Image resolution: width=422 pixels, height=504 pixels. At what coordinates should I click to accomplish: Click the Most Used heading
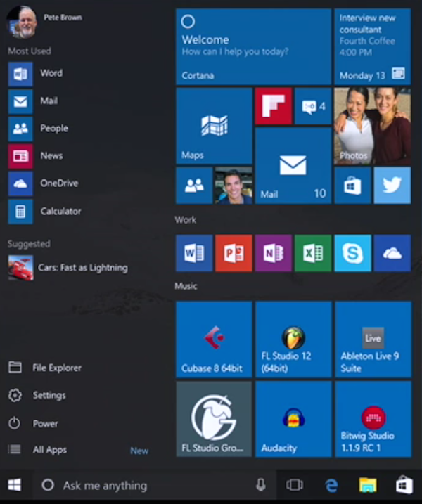coord(30,51)
